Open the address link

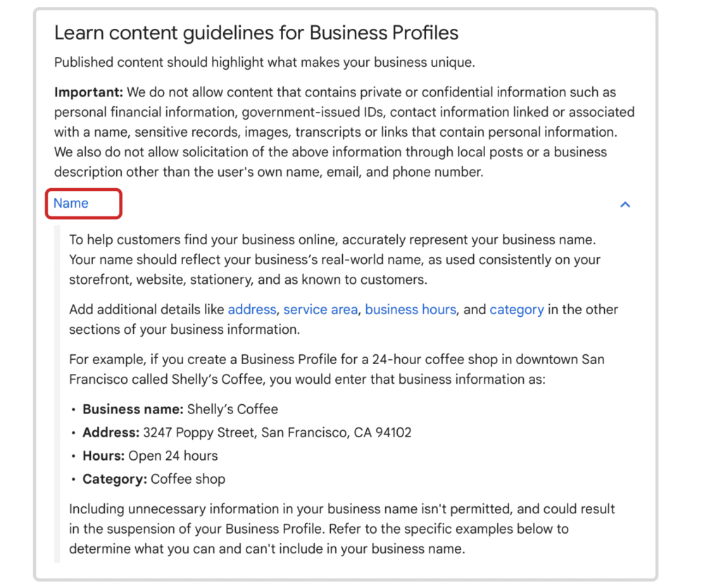[252, 309]
